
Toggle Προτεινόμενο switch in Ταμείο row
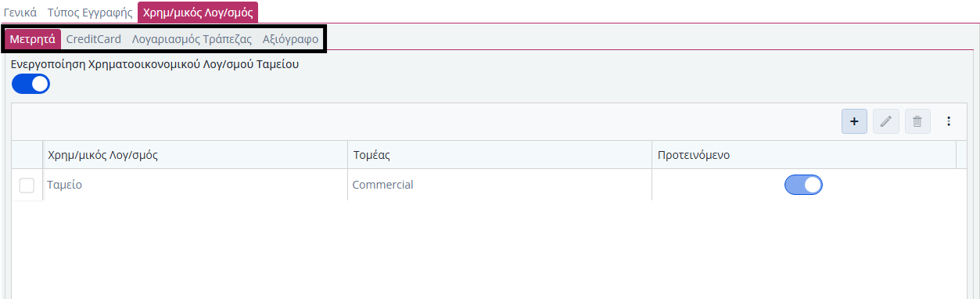click(803, 185)
